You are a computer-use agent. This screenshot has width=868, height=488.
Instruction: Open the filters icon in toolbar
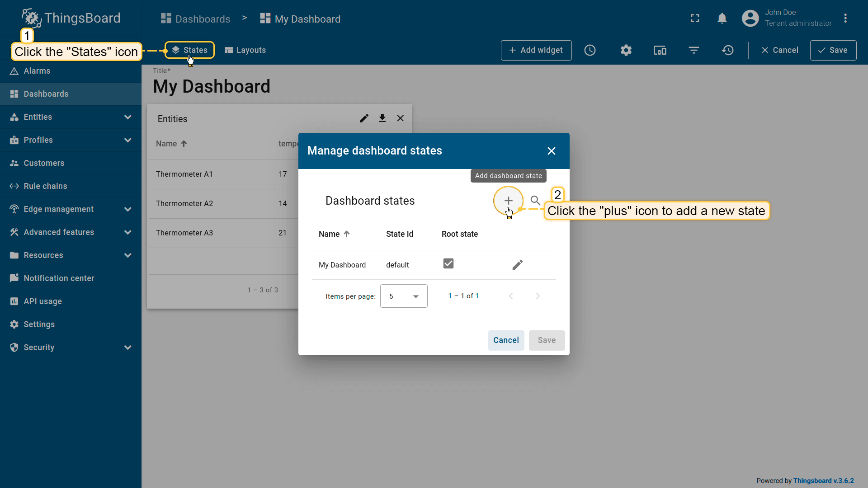[x=693, y=50]
